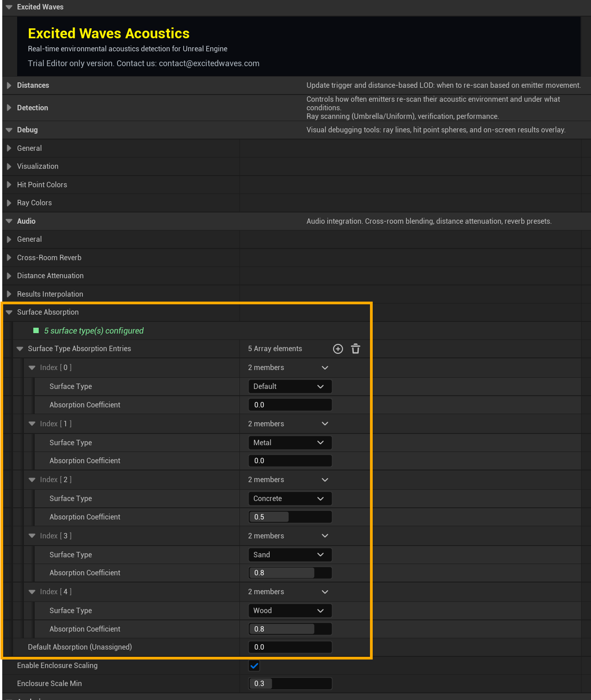Image resolution: width=591 pixels, height=700 pixels.
Task: Open Index 0 members options chevron
Action: click(x=325, y=368)
